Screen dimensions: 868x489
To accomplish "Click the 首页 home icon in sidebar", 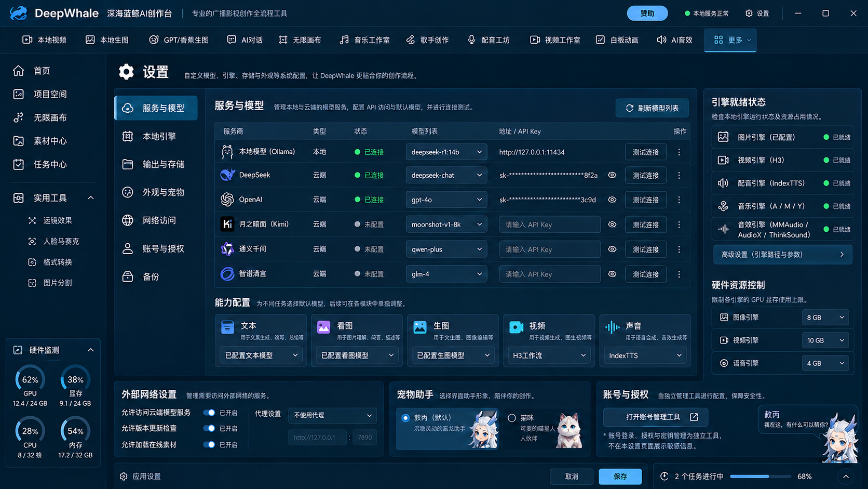I will pyautogui.click(x=19, y=71).
